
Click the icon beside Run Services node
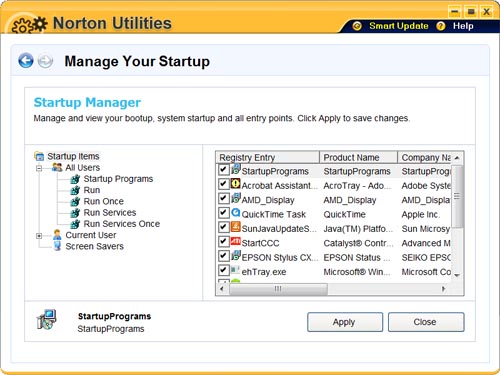tap(75, 213)
